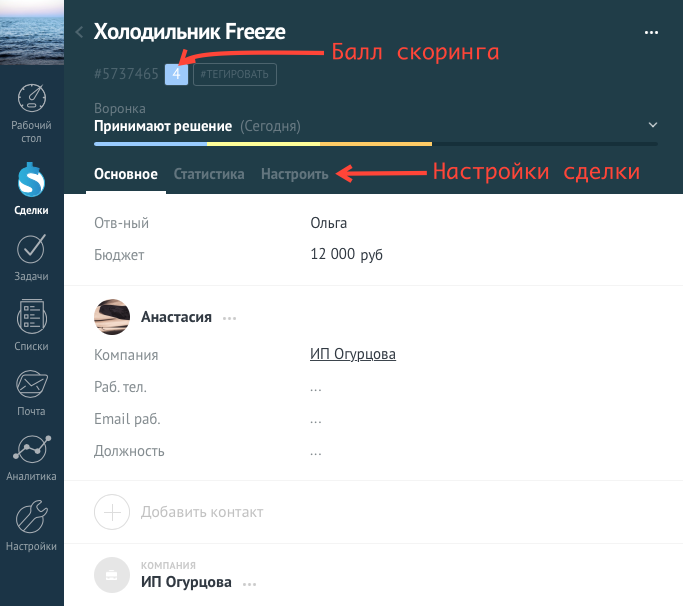Screen dimensions: 683x606
Task: Open the Настройки wrench icon
Action: click(x=31, y=517)
